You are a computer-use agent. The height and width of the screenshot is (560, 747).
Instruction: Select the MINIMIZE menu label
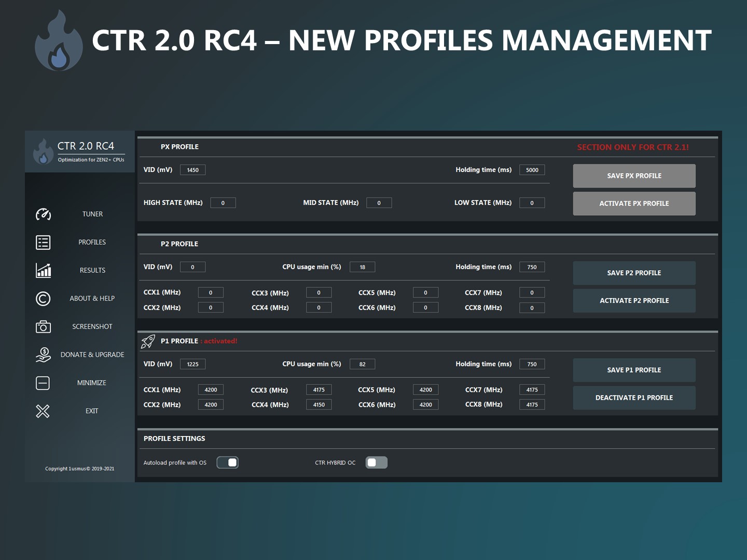(92, 383)
